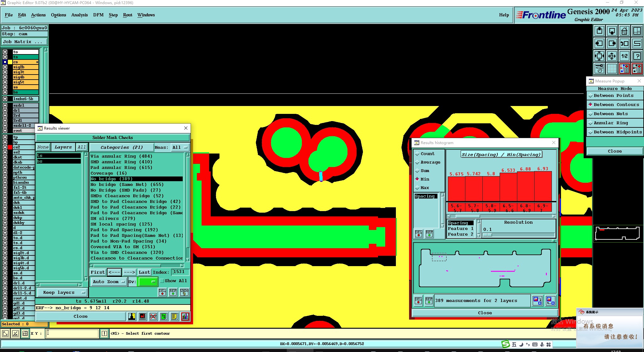644x352 pixels.
Task: Click the Last result navigation button
Action: click(x=144, y=272)
